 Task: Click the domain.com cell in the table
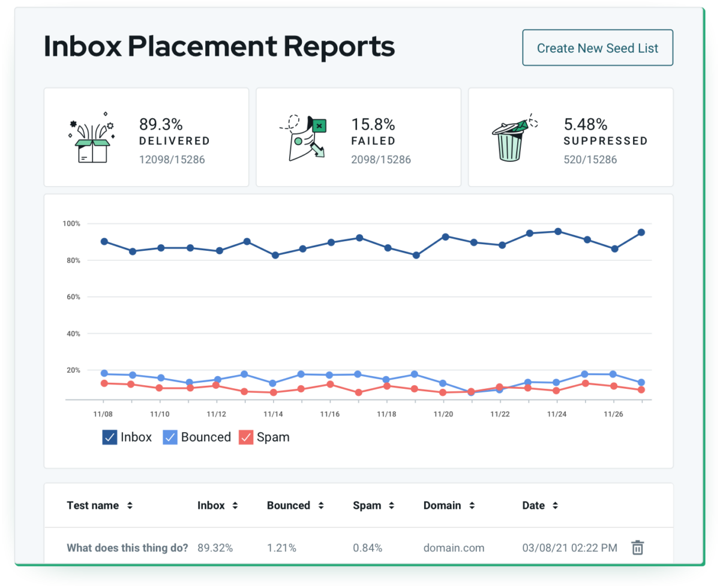pos(454,548)
